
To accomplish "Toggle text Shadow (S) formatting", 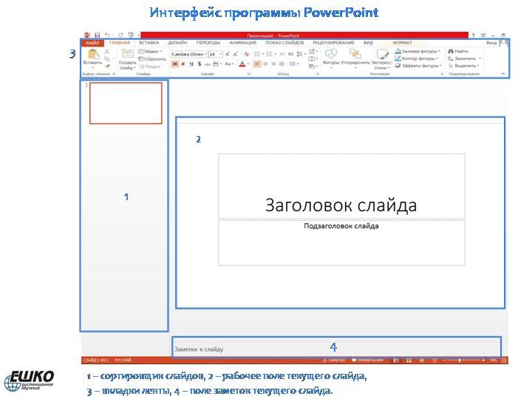I will pyautogui.click(x=199, y=64).
